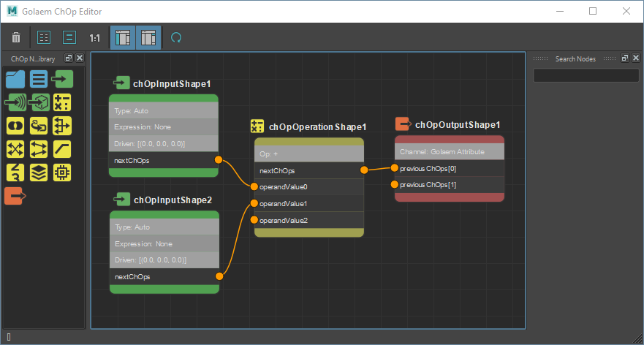The image size is (644, 345).
Task: Click the Search Nodes panel title
Action: [575, 58]
